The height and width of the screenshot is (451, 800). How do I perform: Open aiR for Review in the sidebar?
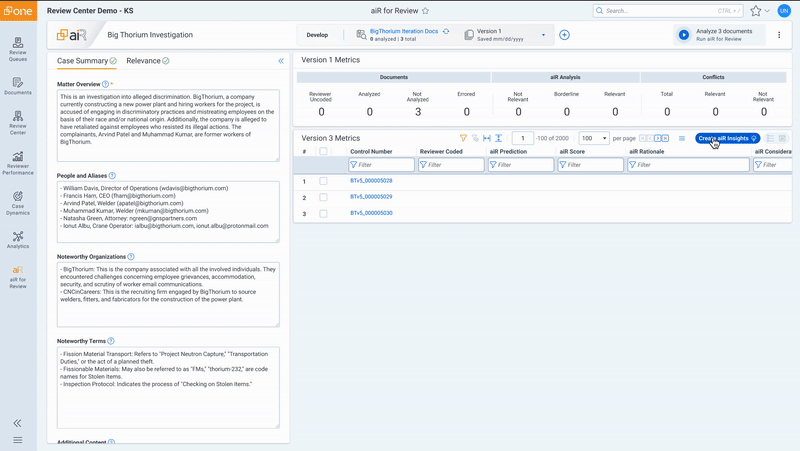[x=18, y=277]
